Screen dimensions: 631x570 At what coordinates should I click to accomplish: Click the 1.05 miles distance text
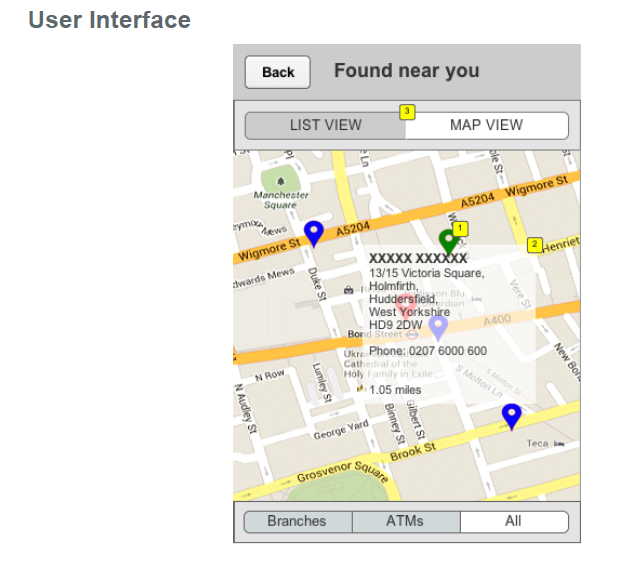tap(395, 390)
